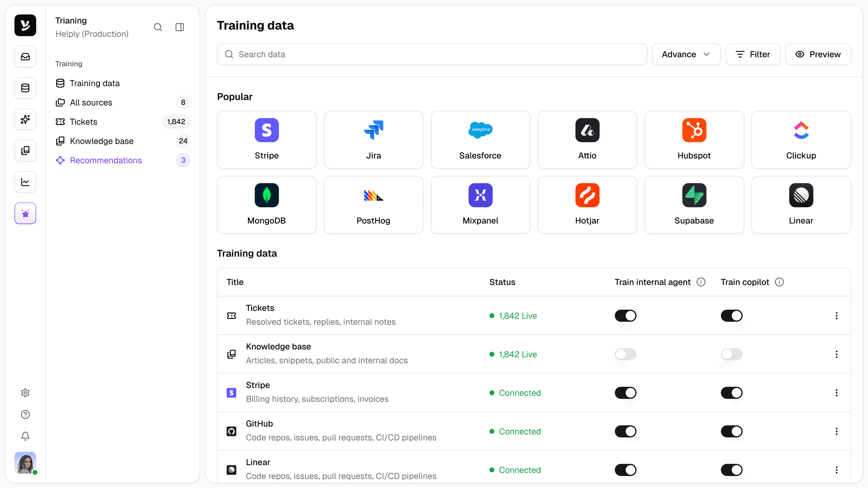Image resolution: width=868 pixels, height=488 pixels.
Task: Select the purple star training icon
Action: pos(25,213)
